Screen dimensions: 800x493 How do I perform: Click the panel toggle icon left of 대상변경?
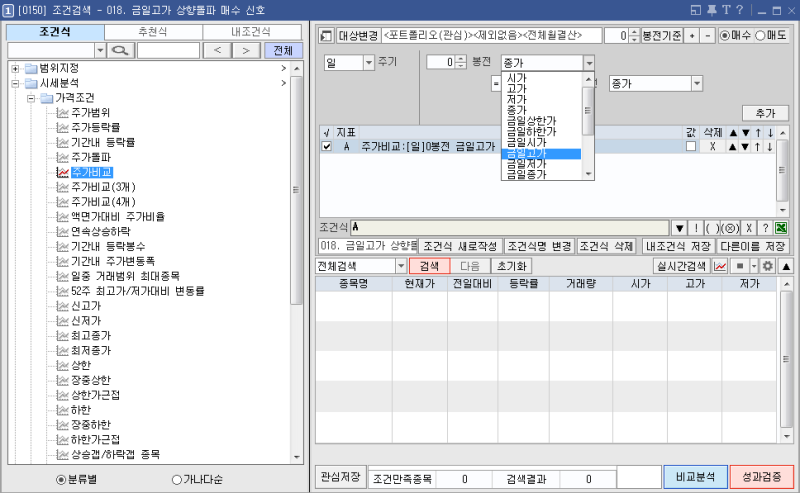pyautogui.click(x=327, y=36)
